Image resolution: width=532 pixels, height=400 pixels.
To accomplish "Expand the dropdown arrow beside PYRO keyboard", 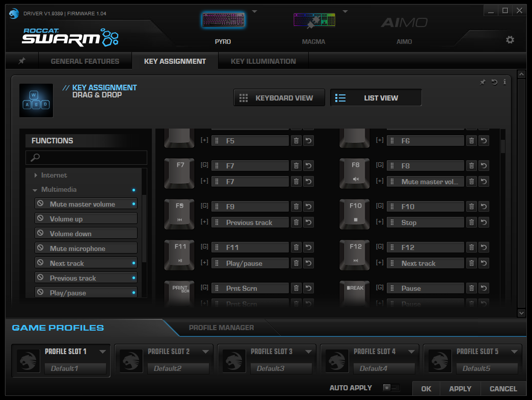I will click(x=254, y=12).
